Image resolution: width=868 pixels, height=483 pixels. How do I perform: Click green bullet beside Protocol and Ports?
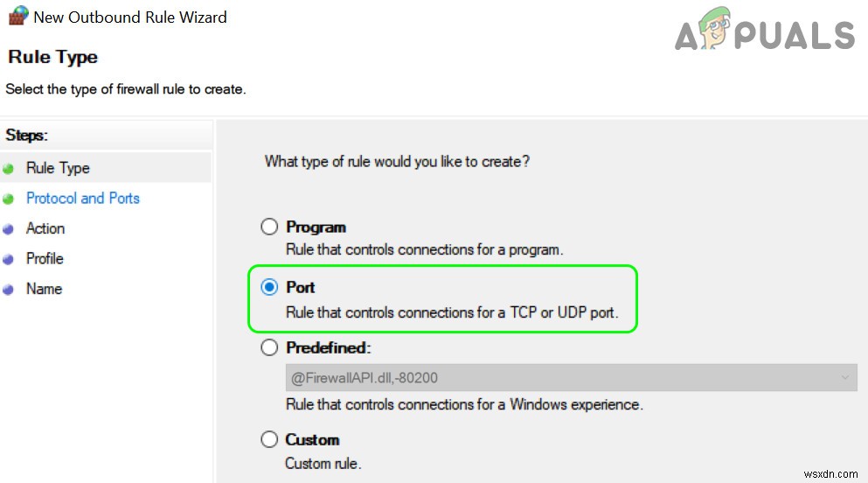point(8,199)
